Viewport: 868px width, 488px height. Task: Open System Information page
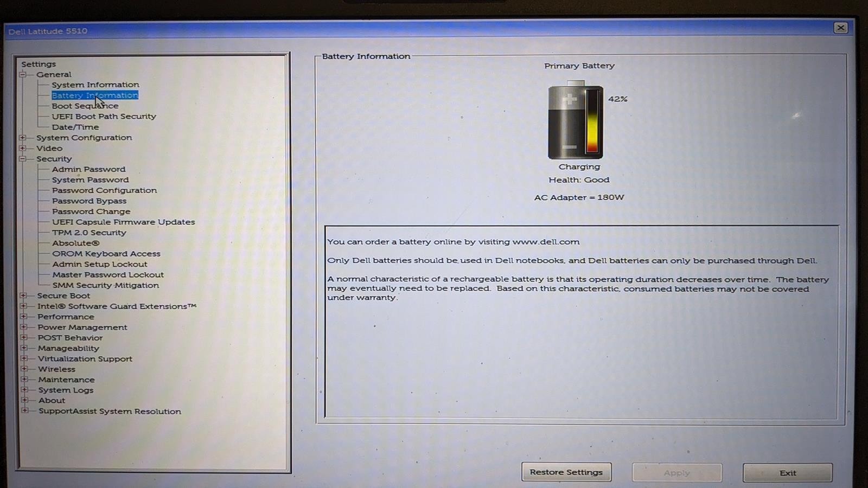(x=95, y=85)
